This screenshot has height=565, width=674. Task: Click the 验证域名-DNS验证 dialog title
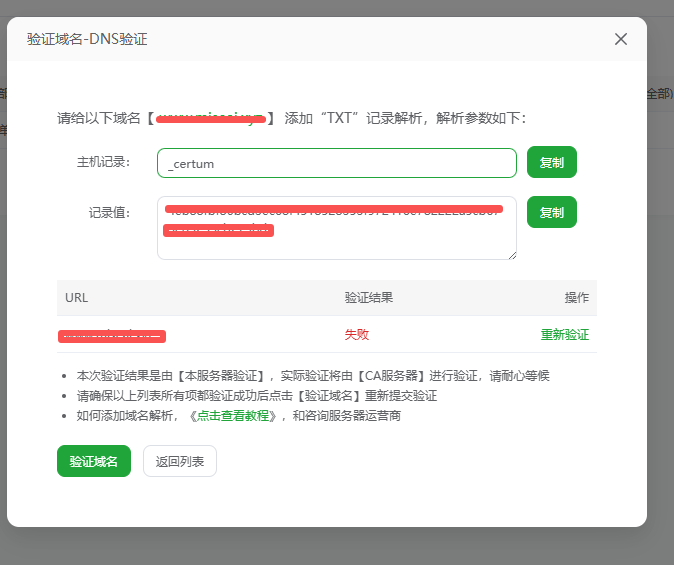point(87,39)
